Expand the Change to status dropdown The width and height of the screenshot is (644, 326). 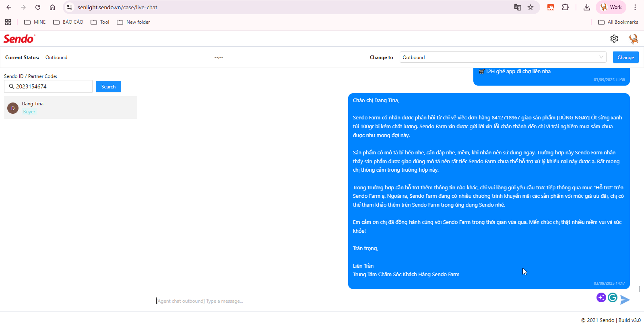tap(503, 57)
